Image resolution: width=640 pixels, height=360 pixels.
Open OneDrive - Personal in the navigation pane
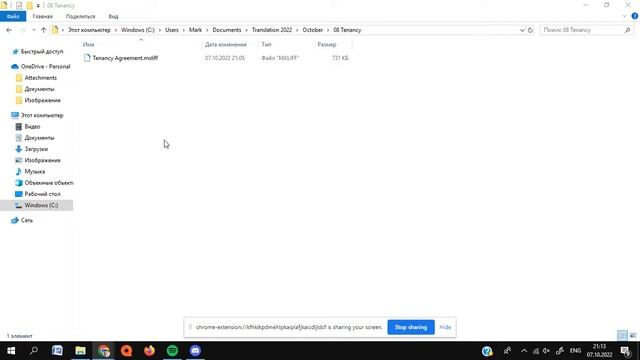click(x=45, y=66)
